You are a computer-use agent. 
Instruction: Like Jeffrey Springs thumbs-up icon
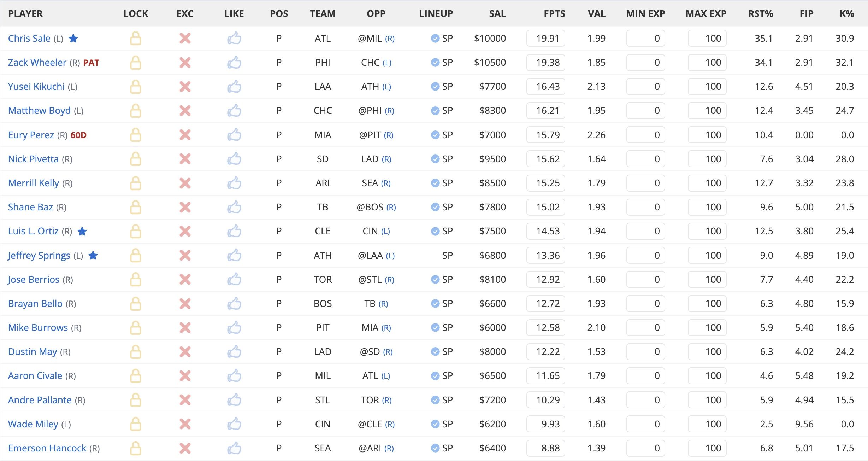[234, 255]
